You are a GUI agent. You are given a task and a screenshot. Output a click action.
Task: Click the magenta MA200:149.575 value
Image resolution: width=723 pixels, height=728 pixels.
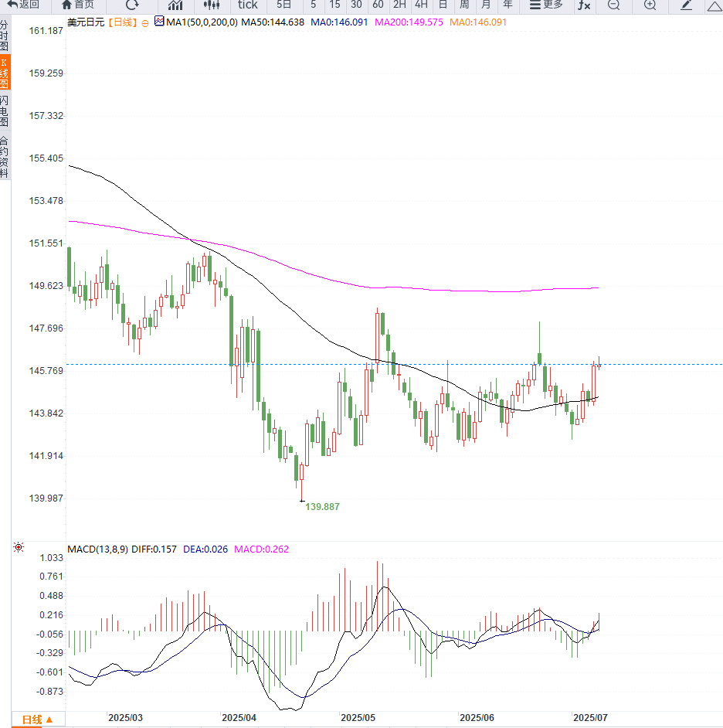[409, 22]
